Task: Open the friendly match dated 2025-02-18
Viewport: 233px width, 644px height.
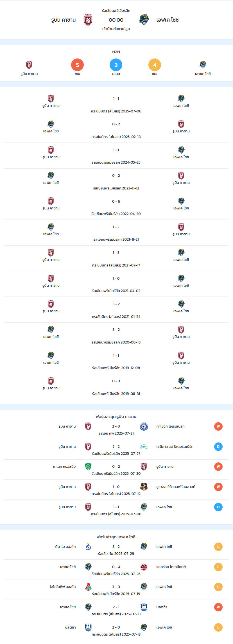Action: 116,130
